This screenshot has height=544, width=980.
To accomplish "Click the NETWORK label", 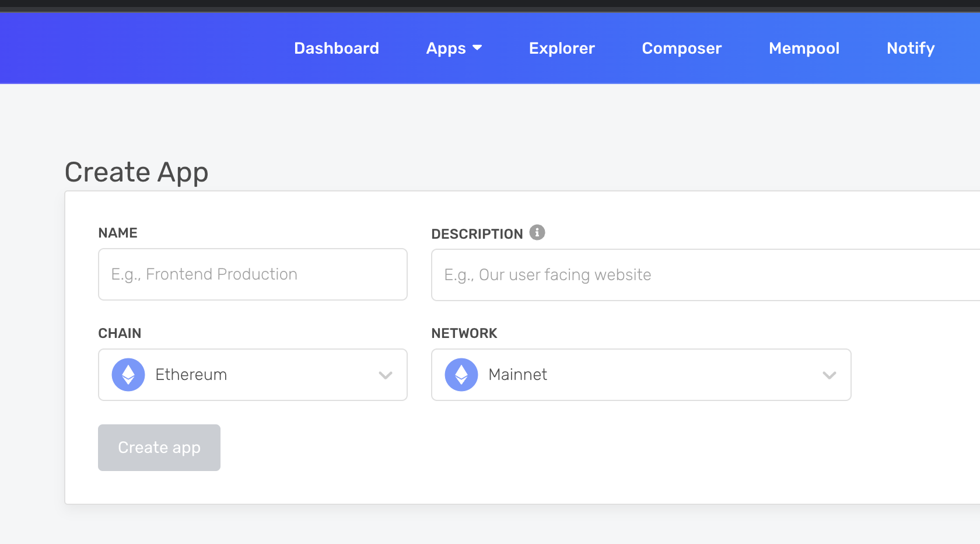I will coord(464,333).
